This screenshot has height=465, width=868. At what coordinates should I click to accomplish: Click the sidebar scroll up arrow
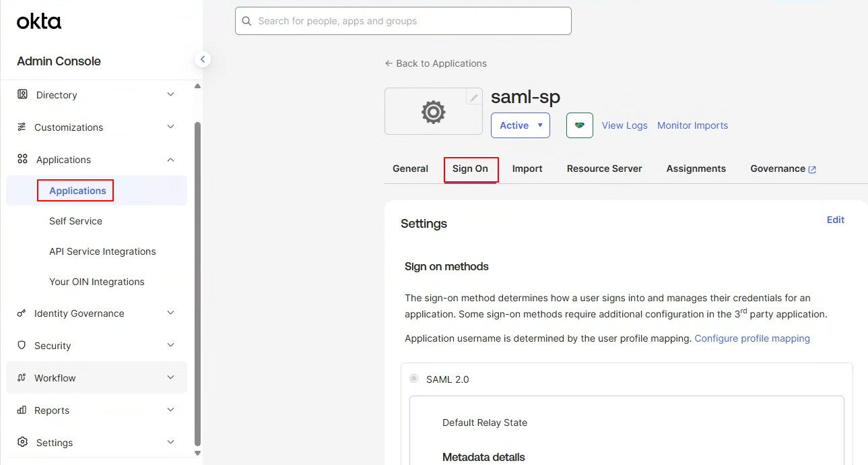(197, 86)
